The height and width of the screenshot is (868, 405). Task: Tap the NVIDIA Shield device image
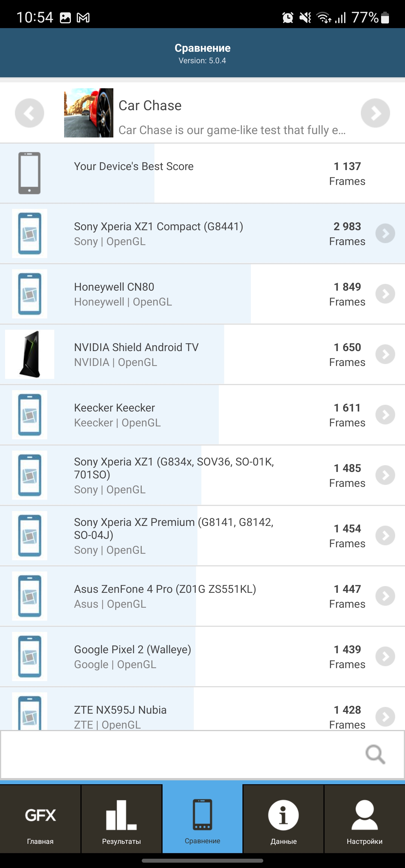30,354
